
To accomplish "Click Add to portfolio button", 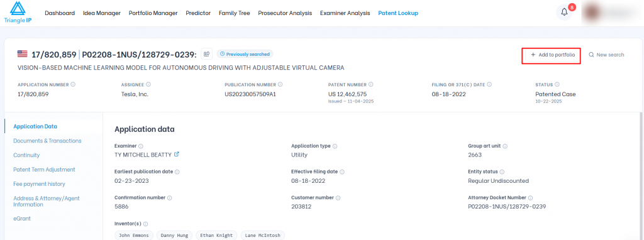I will 552,55.
